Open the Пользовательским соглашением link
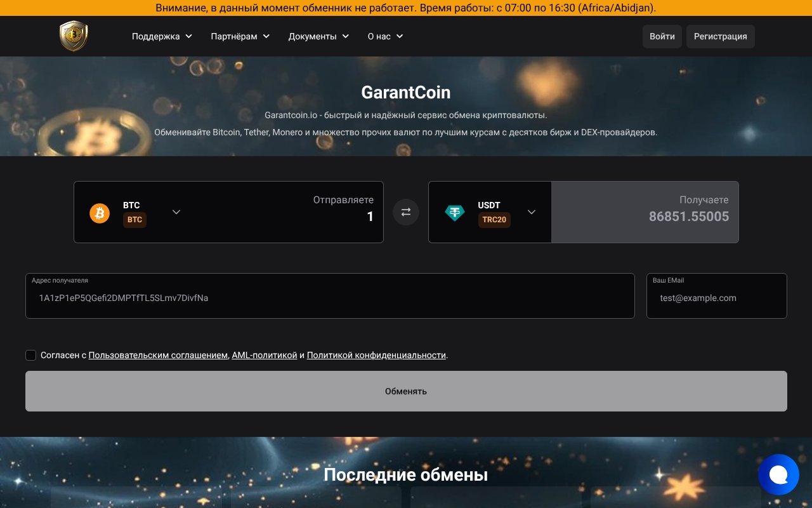The image size is (812, 508). click(x=157, y=355)
